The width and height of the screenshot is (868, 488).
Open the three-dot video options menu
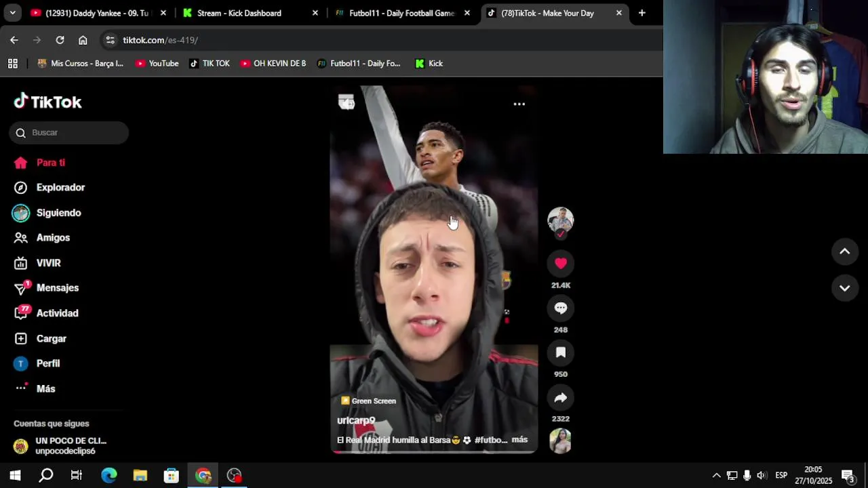point(519,104)
